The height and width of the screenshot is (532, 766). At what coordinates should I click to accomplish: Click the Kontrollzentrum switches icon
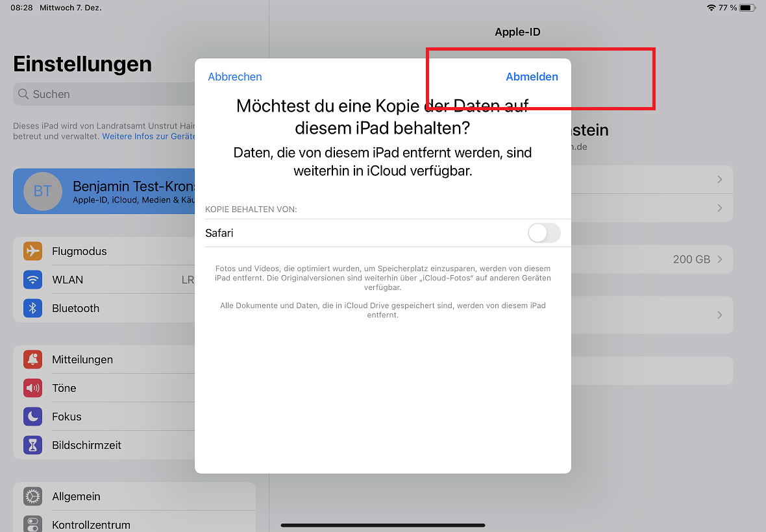32,525
